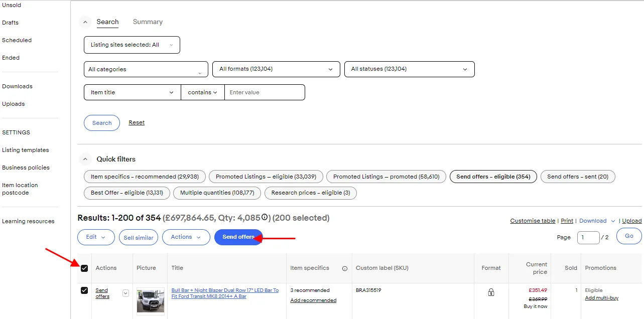Click the Download link
This screenshot has height=319, width=644.
(x=593, y=221)
